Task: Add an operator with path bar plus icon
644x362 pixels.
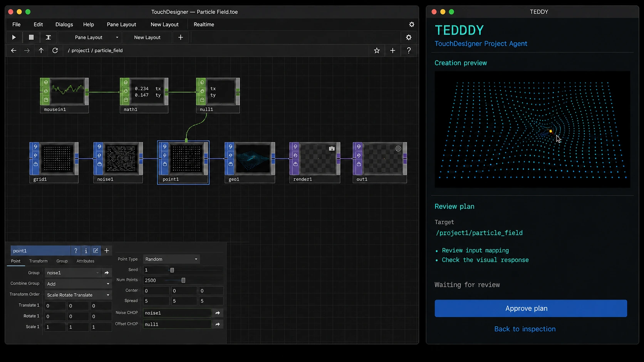Action: point(392,50)
